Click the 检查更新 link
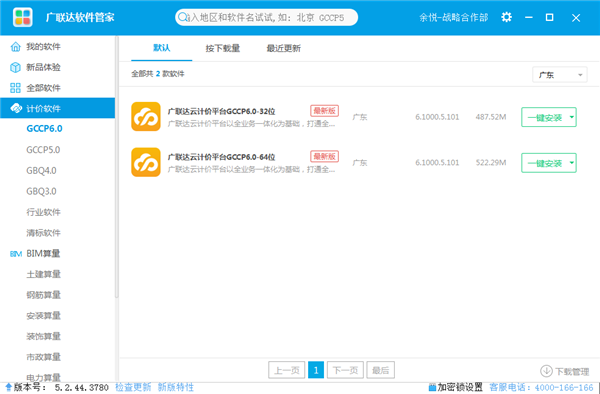The image size is (600, 394). point(133,387)
